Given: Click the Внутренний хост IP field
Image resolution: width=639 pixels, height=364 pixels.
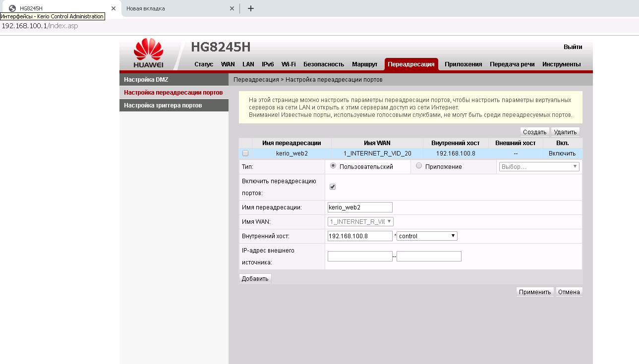Looking at the screenshot, I should (360, 236).
